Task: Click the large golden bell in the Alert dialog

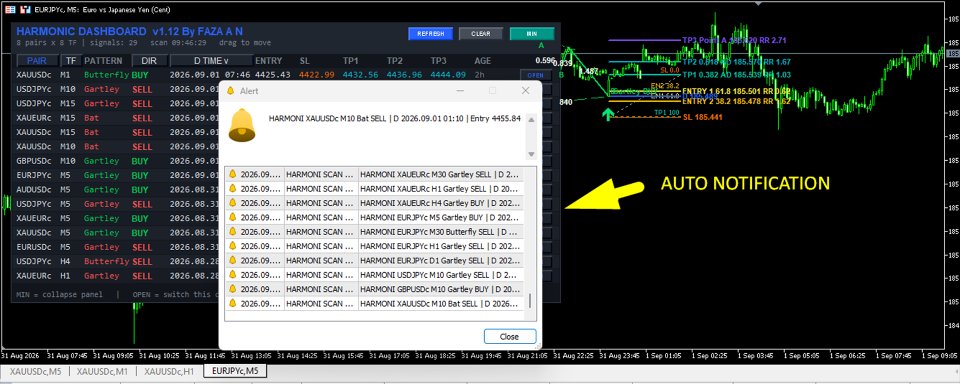Action: [242, 125]
